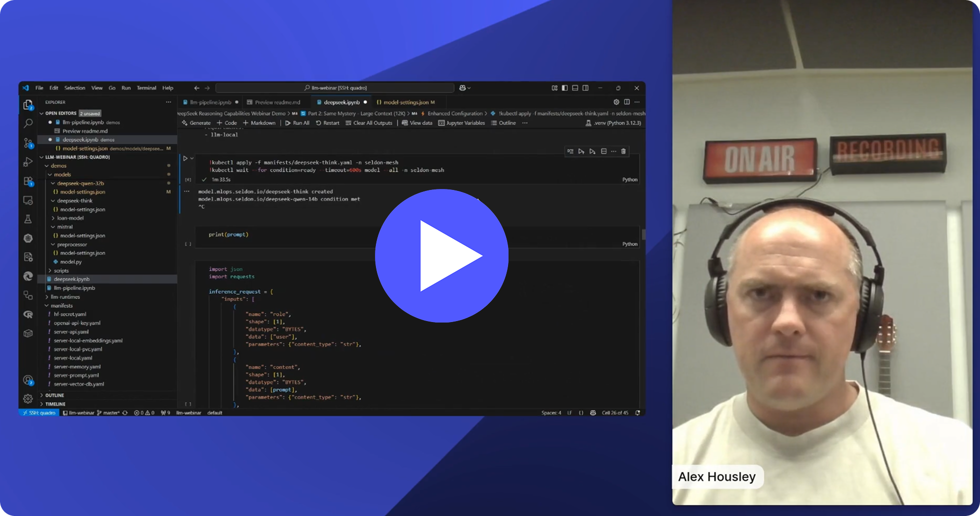Click the Manage settings gear icon

click(x=28, y=398)
